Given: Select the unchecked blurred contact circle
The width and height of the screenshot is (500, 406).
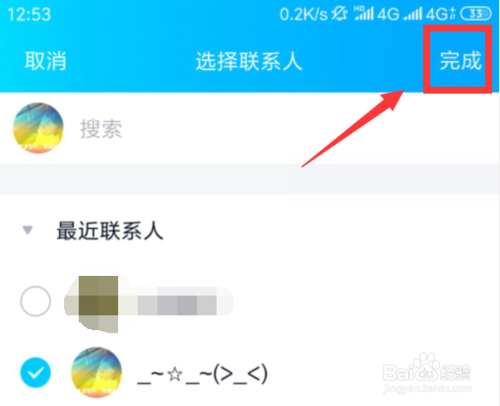Looking at the screenshot, I should click(x=35, y=301).
